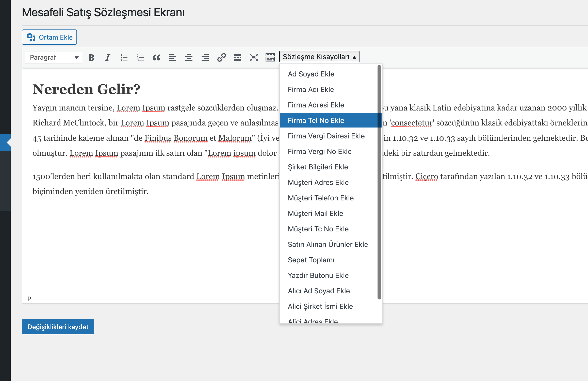Center align the text

[x=189, y=58]
